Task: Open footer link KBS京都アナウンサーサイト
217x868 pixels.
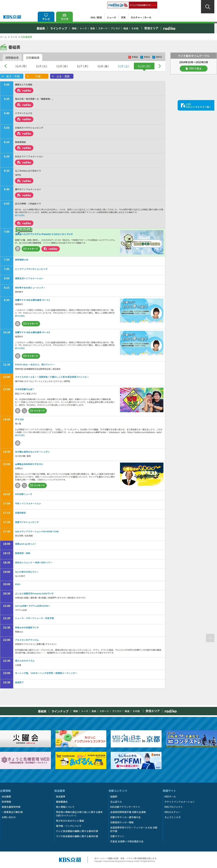Action: point(125,807)
